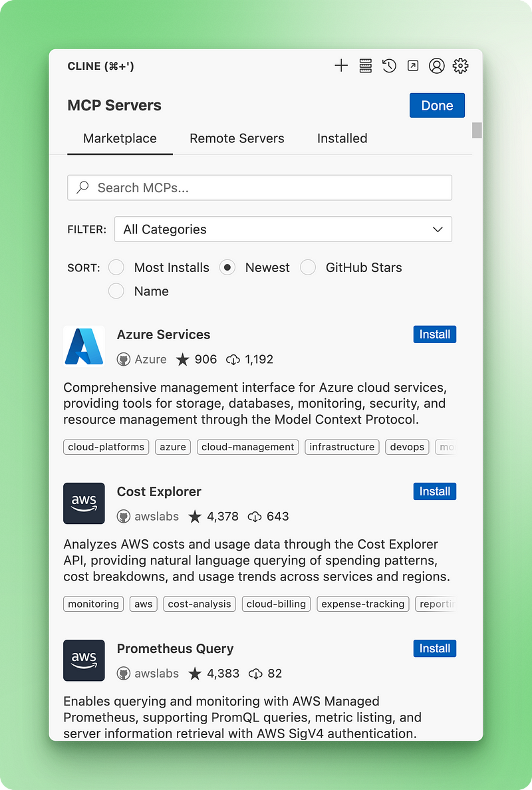The image size is (532, 790).
Task: Click the GitHub icon in the Prometheus Query row
Action: point(124,674)
